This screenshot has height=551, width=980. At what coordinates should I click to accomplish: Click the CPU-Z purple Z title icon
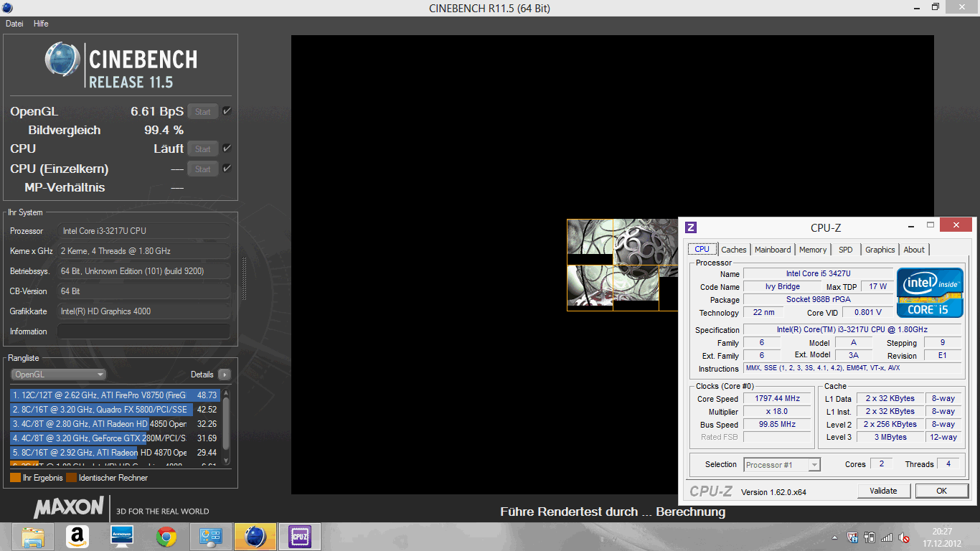tap(691, 227)
